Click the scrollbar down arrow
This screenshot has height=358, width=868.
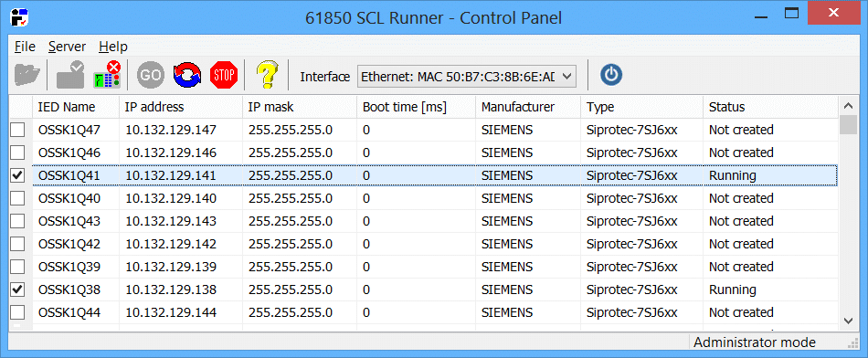848,321
